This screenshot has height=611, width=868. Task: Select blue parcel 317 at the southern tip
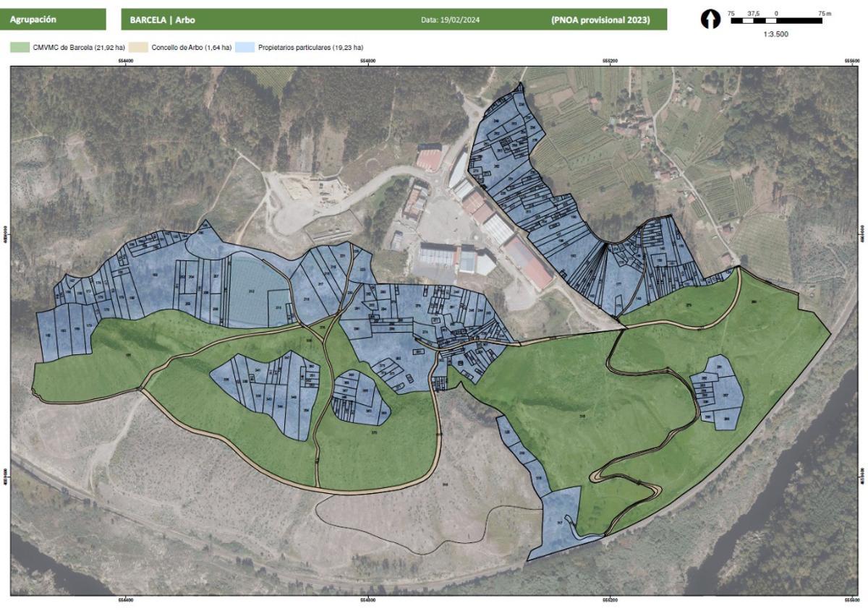point(559,524)
